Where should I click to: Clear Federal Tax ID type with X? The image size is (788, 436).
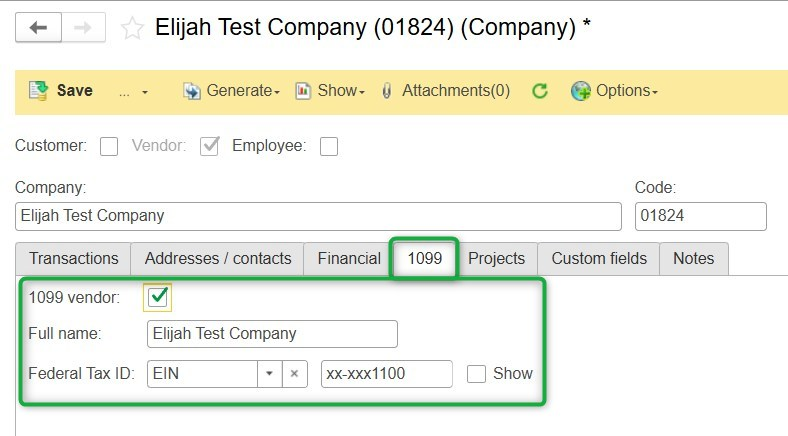pos(294,374)
